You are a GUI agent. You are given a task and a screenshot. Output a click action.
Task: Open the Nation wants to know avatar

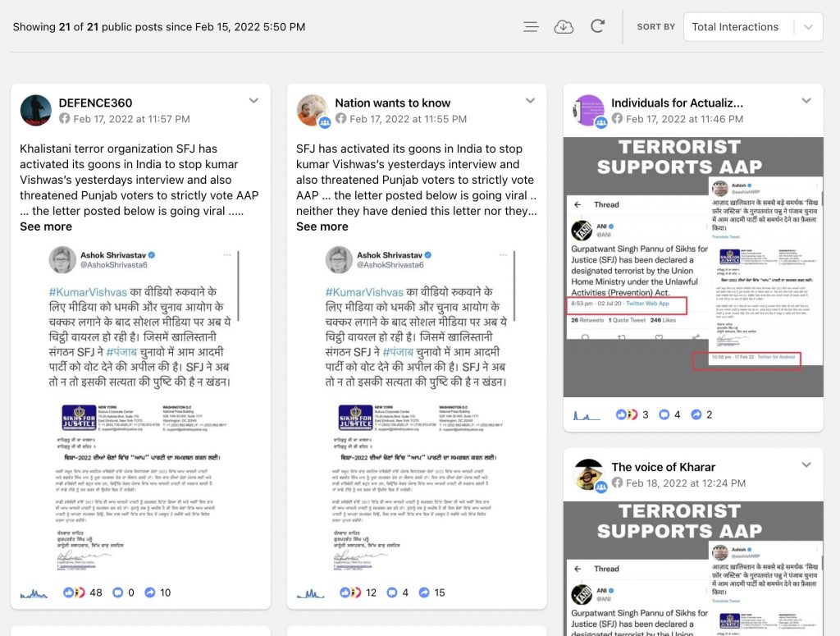[313, 110]
